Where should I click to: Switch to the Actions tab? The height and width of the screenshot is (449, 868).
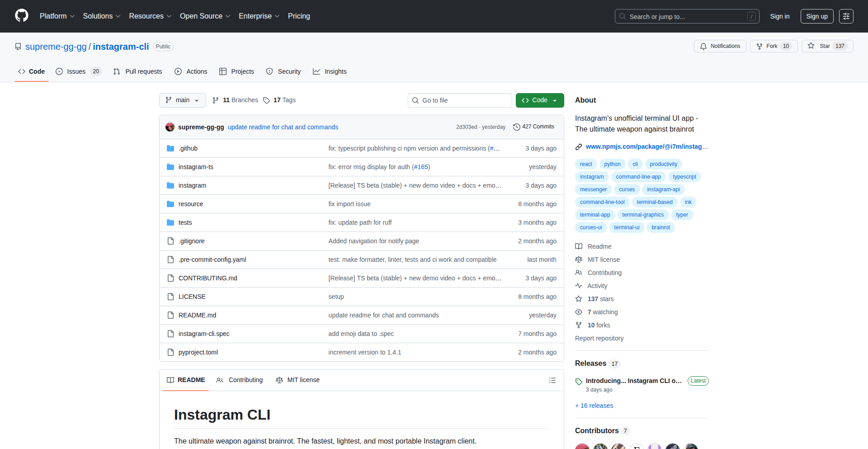[x=191, y=71]
